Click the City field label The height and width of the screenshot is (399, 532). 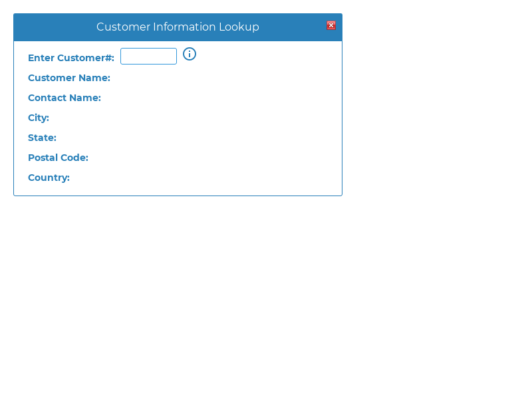(x=38, y=118)
